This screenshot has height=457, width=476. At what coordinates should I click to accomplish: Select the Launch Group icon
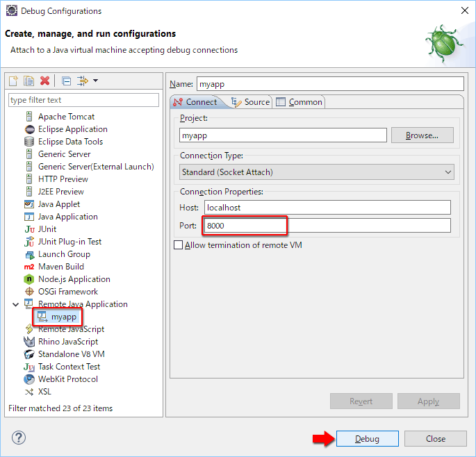coord(30,254)
